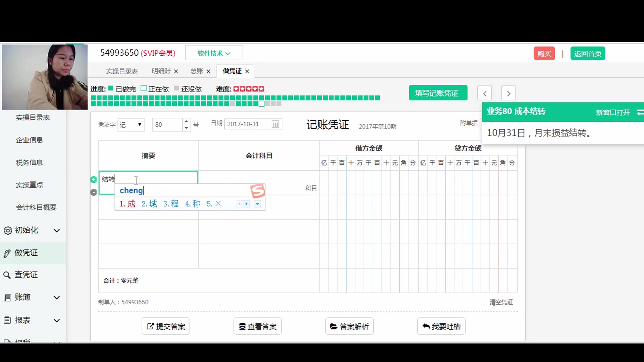Image resolution: width=644 pixels, height=362 pixels.
Task: Open 会计科目概要 in sidebar
Action: tap(36, 207)
